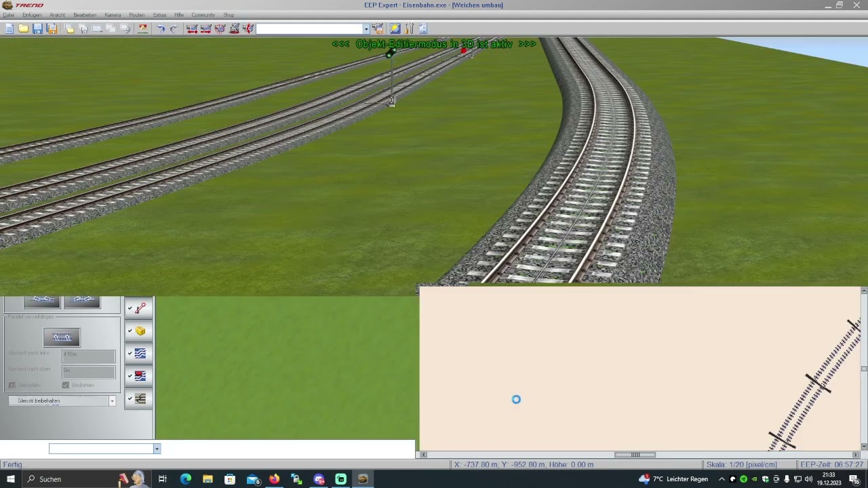Screen dimensions: 868x488
Task: Toggle the signal layer button with red pin
Action: tap(138, 308)
